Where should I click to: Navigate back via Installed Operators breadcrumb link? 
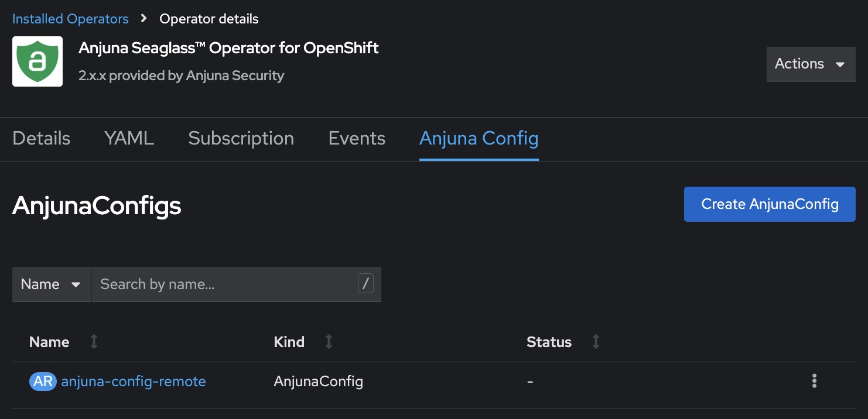pyautogui.click(x=70, y=19)
